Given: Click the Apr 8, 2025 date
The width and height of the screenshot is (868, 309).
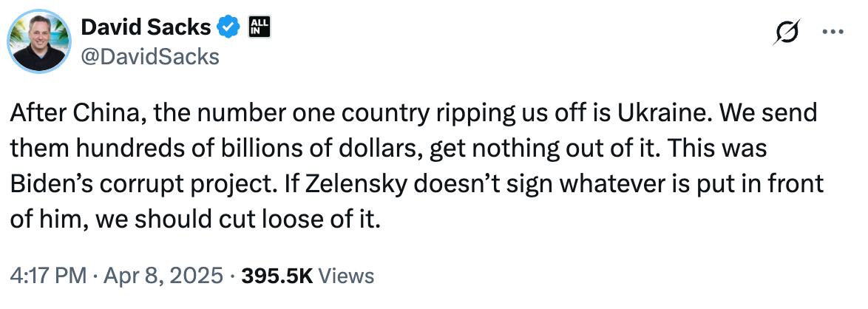Looking at the screenshot, I should 163,276.
